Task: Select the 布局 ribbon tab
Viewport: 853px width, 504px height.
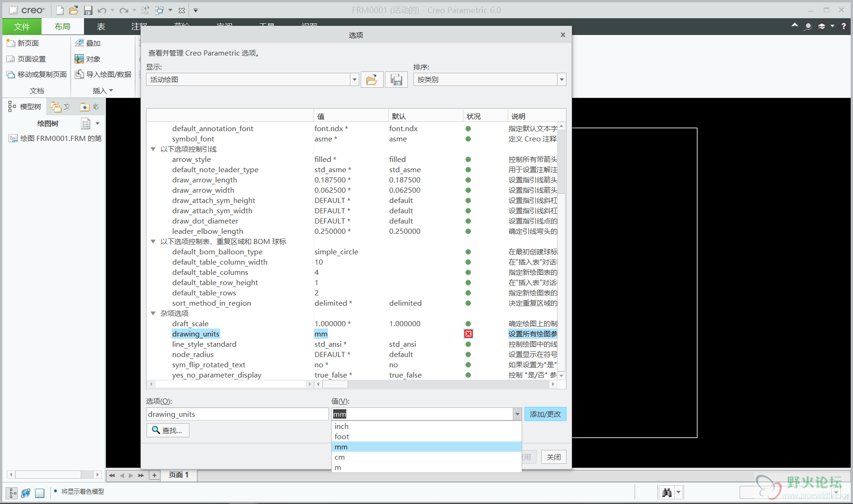Action: (63, 27)
